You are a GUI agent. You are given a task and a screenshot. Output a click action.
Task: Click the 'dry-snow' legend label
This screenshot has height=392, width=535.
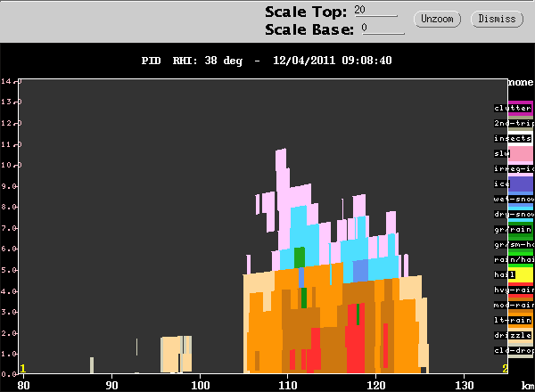514,214
